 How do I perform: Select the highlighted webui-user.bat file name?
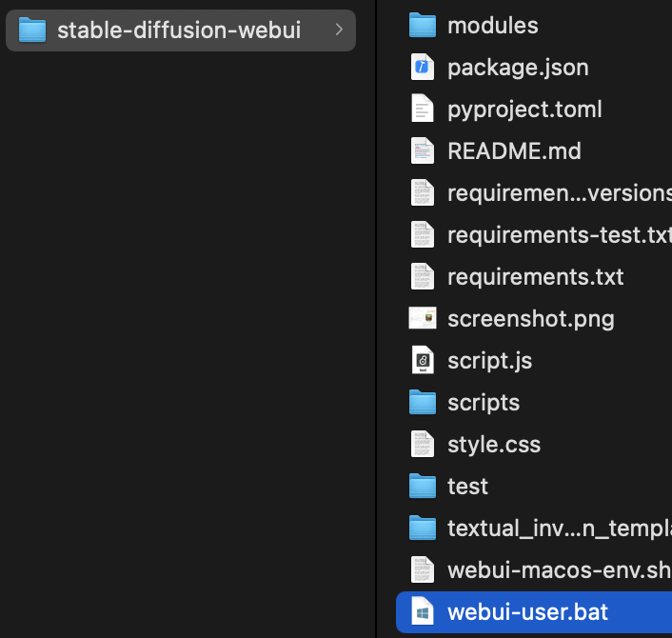click(x=527, y=612)
